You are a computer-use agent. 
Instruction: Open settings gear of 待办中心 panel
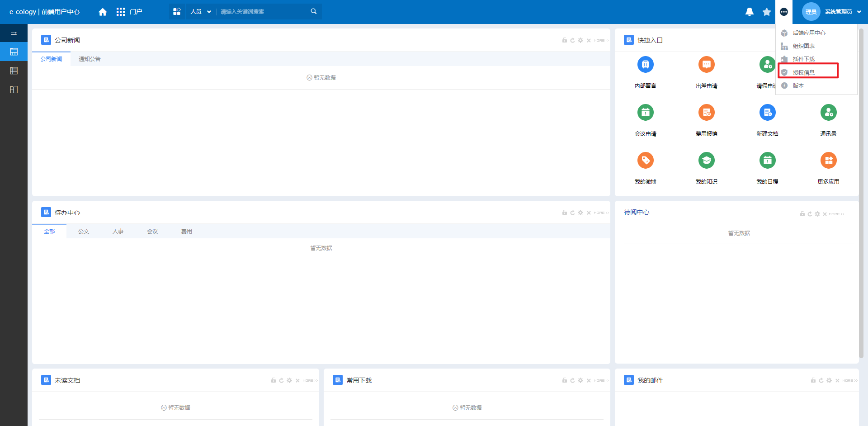580,213
